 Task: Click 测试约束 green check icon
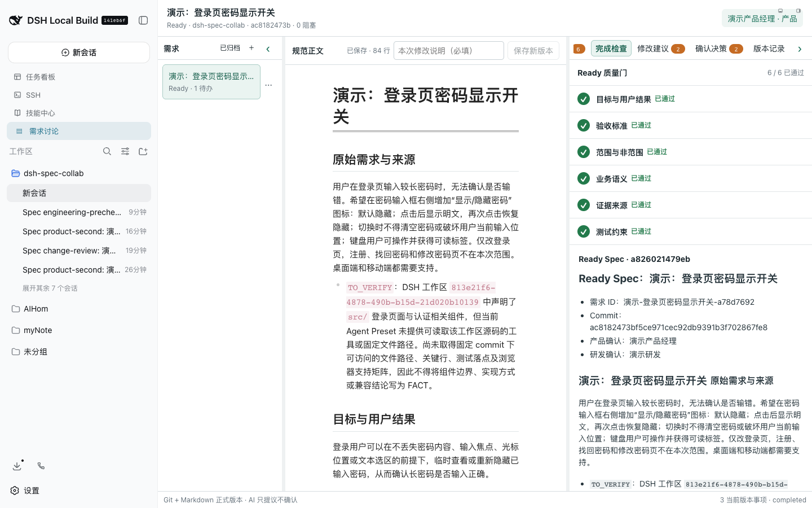pyautogui.click(x=584, y=231)
